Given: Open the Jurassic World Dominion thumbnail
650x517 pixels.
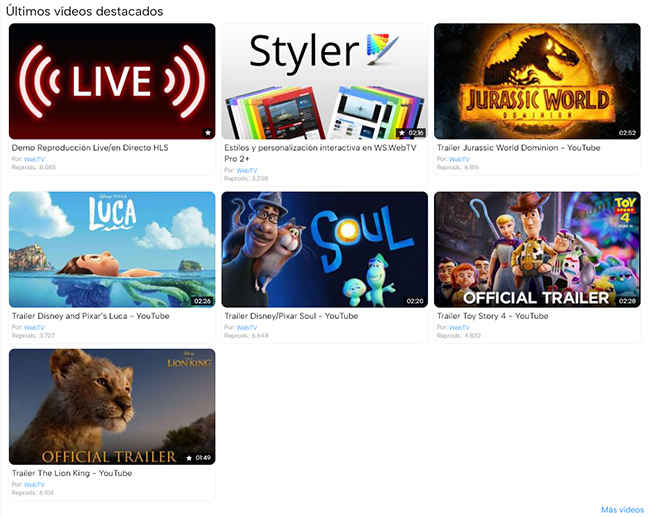Looking at the screenshot, I should click(537, 81).
